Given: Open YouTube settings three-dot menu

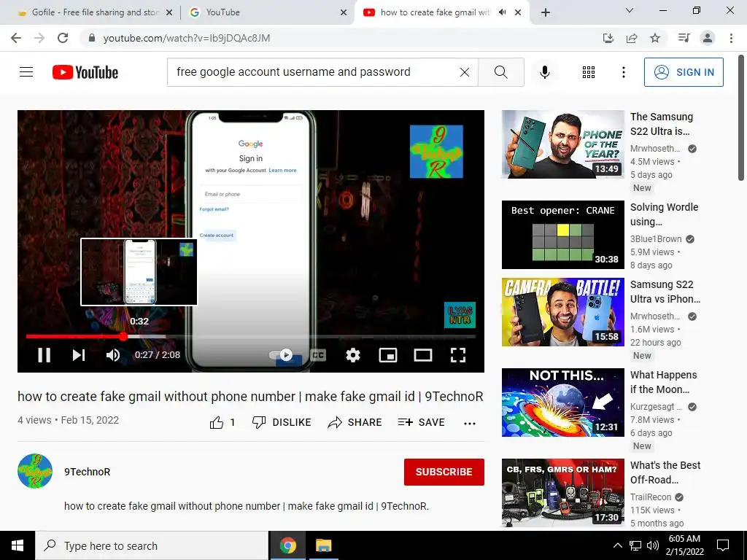Looking at the screenshot, I should [623, 72].
